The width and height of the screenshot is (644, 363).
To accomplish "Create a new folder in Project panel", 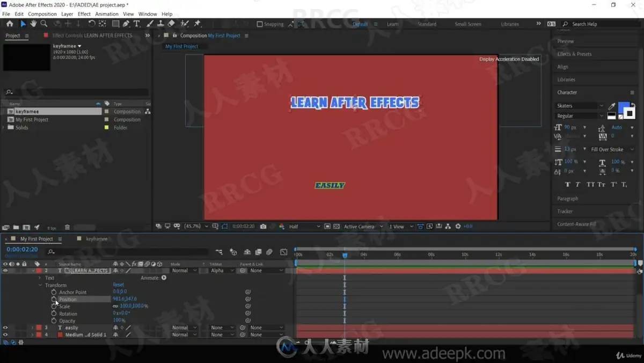I will click(16, 228).
